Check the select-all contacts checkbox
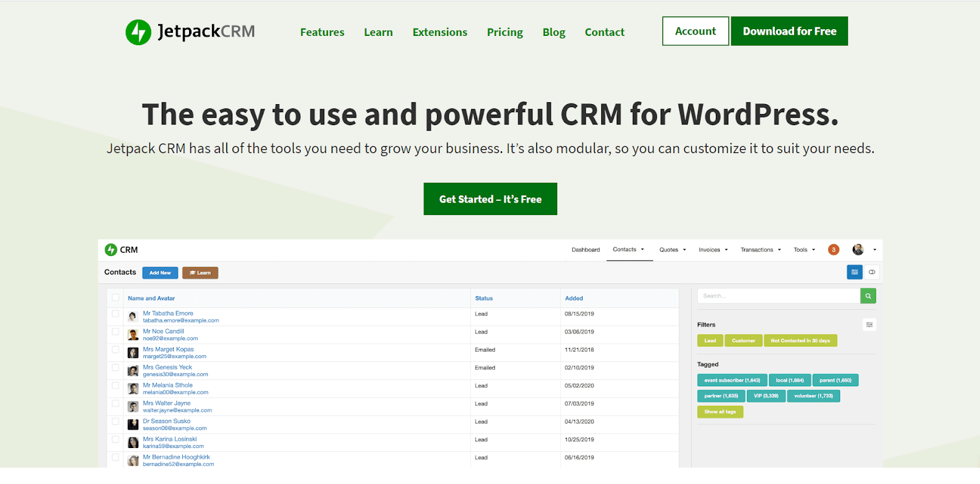Viewport: 980px width, 484px height. (x=115, y=298)
